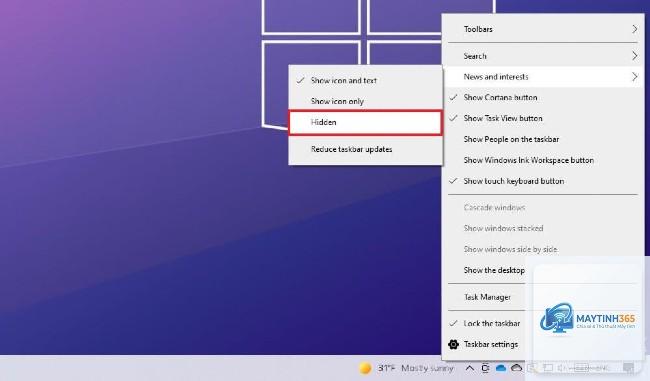
Task: Untick Show Task View button
Action: pyautogui.click(x=543, y=118)
